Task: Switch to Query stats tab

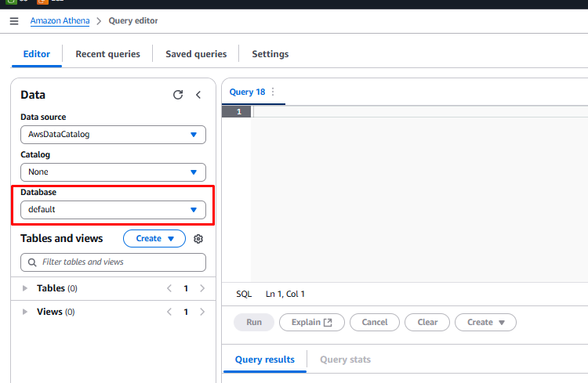Action: [345, 360]
